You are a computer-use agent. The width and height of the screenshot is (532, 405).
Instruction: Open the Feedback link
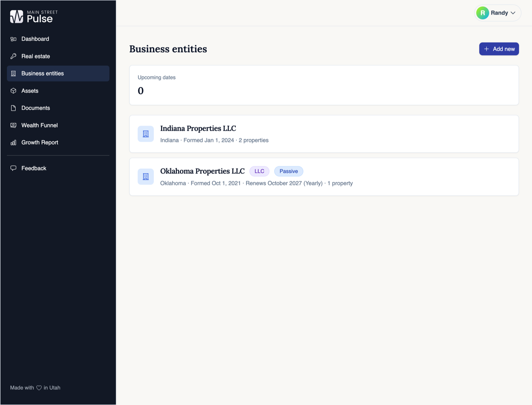pyautogui.click(x=58, y=168)
